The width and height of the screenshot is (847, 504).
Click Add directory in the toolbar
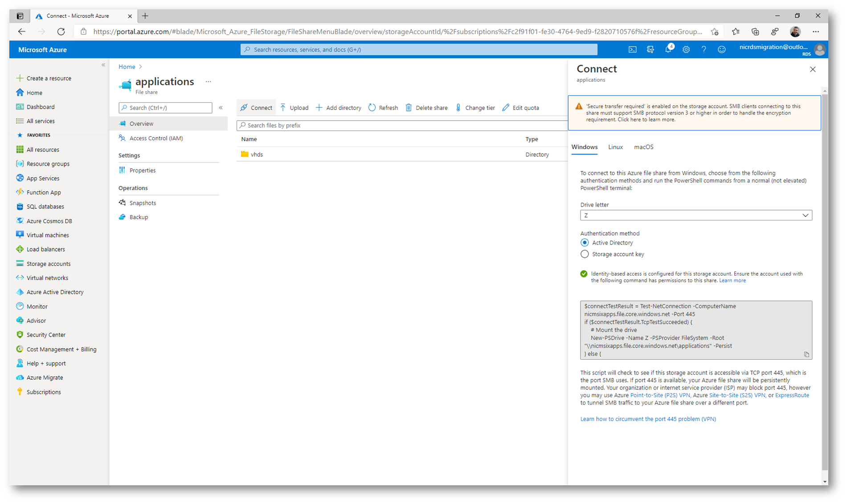339,108
